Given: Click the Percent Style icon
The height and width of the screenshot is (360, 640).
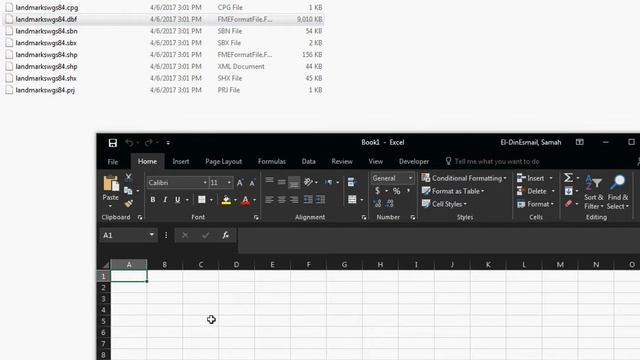Looking at the screenshot, I should [396, 191].
